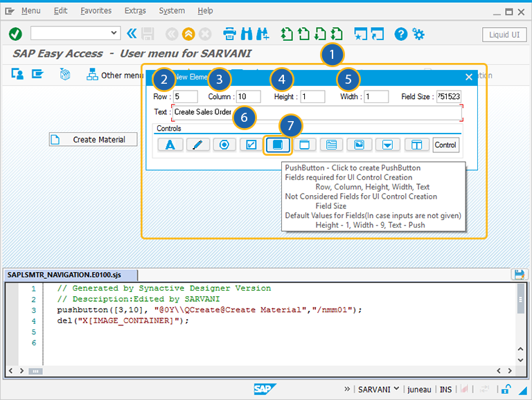Image resolution: width=532 pixels, height=400 pixels.
Task: Click the Other menu button
Action: pos(115,75)
